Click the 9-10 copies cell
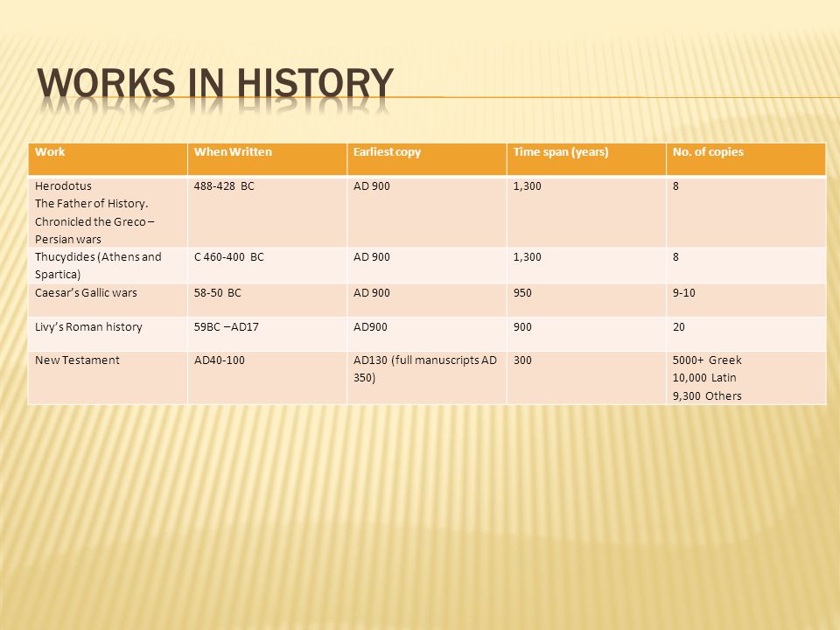The image size is (840, 630). 746,300
